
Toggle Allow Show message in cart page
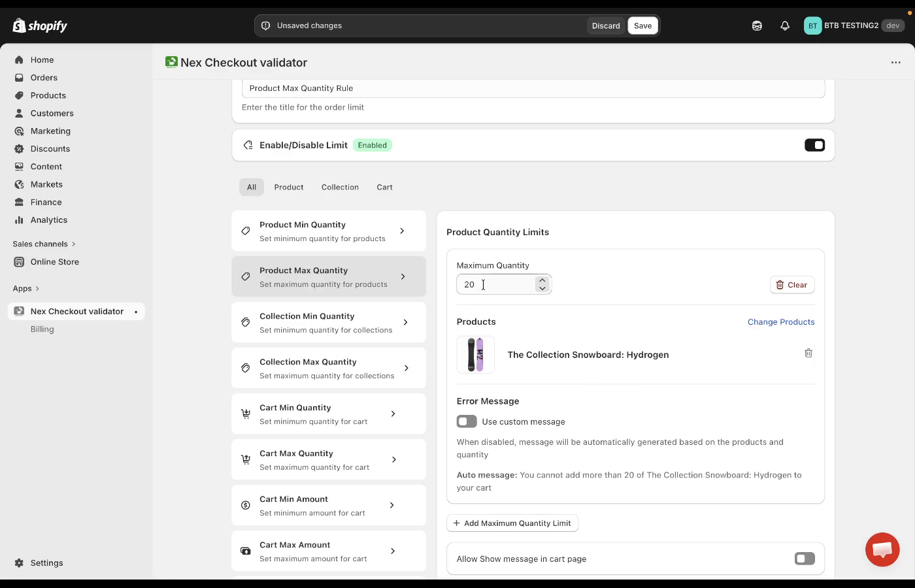pos(805,559)
